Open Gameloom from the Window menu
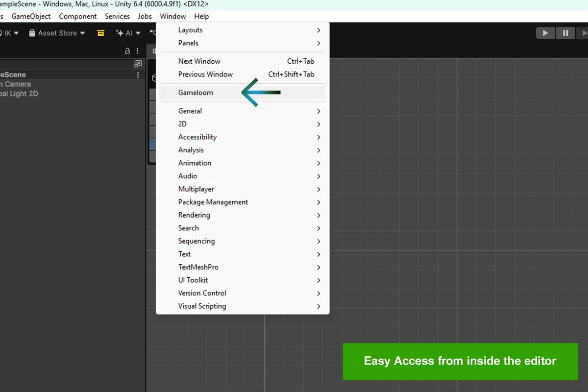Screen dimensions: 588x392 pos(243,93)
